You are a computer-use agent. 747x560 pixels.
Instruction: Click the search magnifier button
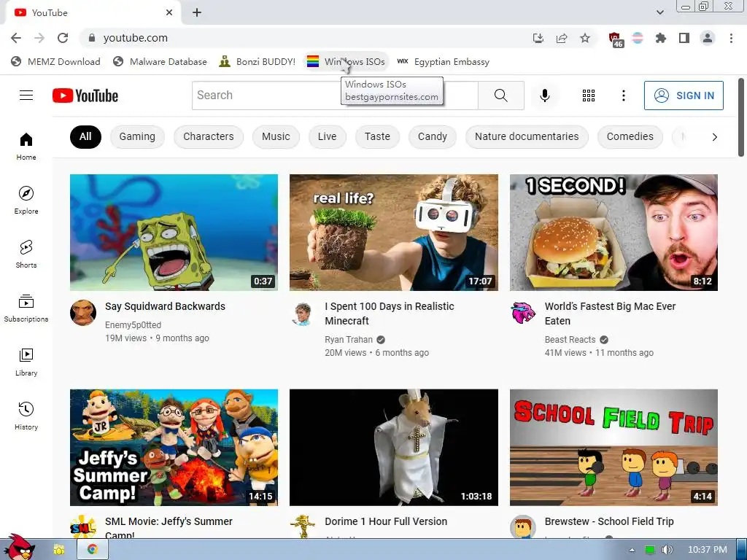pyautogui.click(x=500, y=96)
